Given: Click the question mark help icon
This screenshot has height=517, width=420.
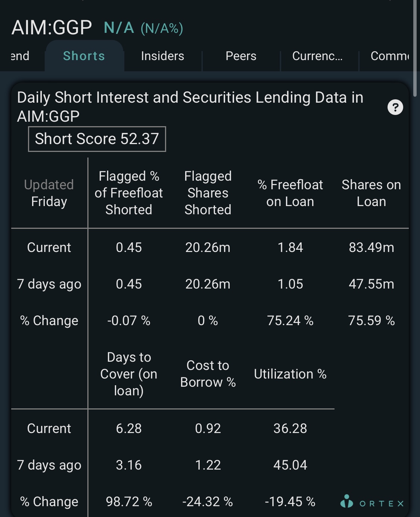Looking at the screenshot, I should pos(395,108).
